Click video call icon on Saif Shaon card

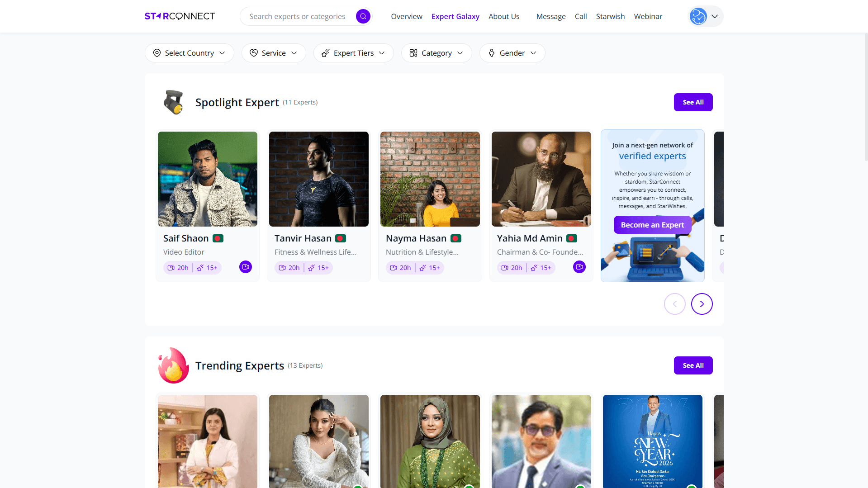(246, 267)
